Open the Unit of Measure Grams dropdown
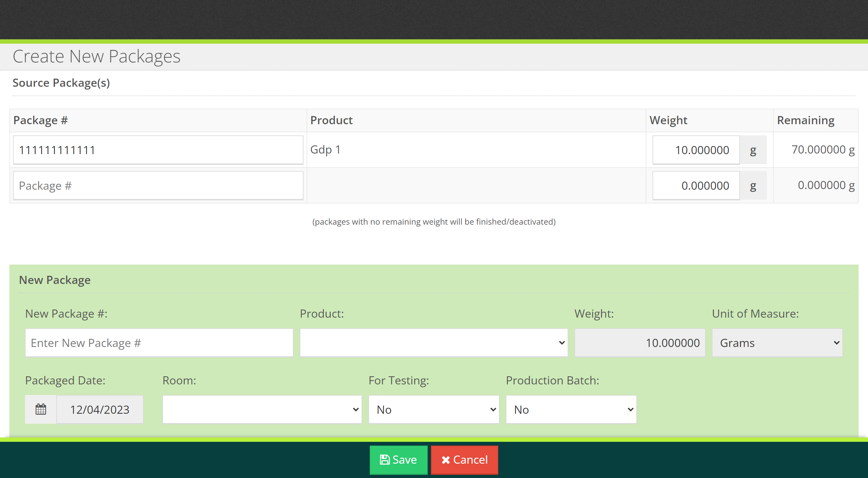The width and height of the screenshot is (868, 478). (x=777, y=343)
